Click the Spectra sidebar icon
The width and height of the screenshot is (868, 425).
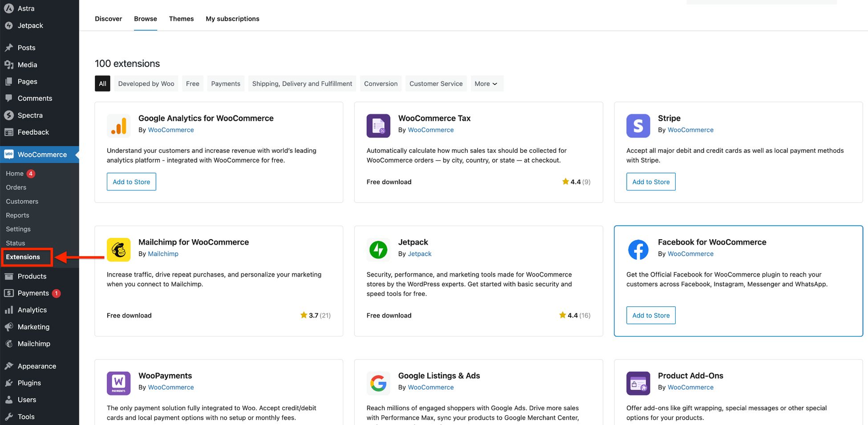click(9, 115)
